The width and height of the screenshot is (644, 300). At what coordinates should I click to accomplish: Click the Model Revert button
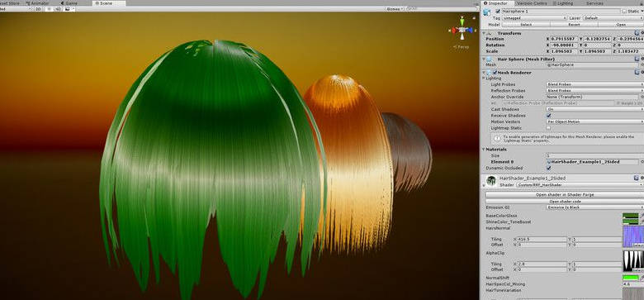coord(574,24)
